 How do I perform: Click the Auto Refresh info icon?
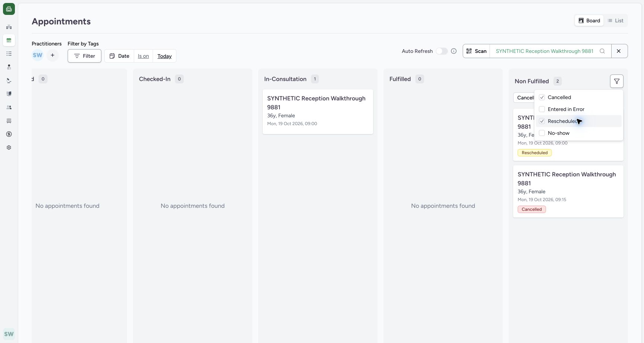pyautogui.click(x=454, y=51)
